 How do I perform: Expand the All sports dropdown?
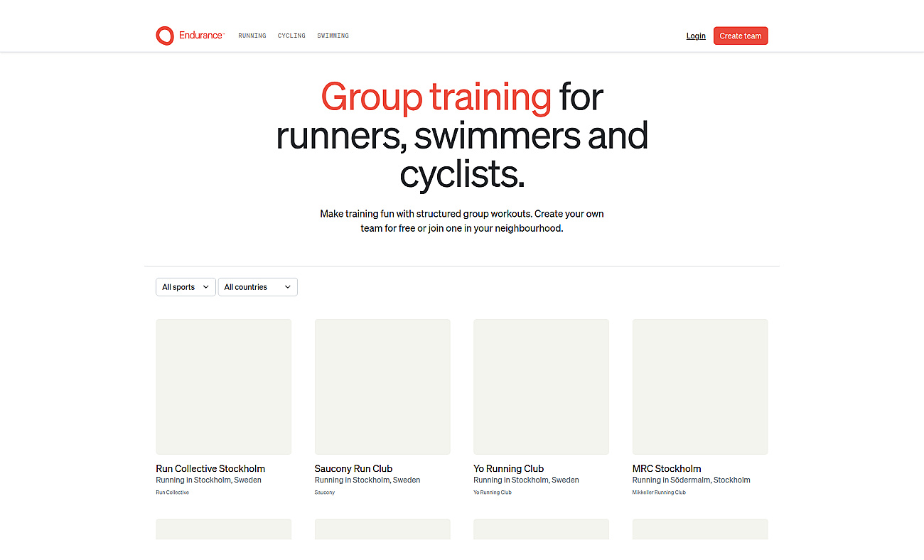(x=186, y=287)
